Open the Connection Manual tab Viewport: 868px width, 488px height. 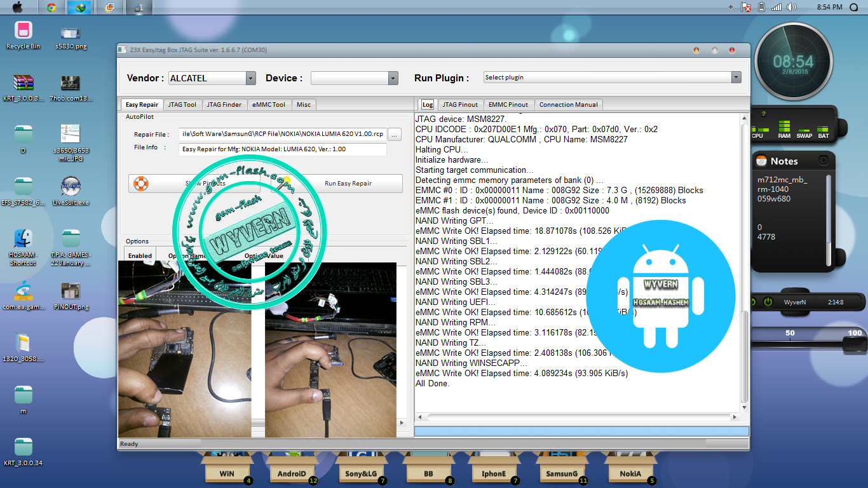coord(568,104)
